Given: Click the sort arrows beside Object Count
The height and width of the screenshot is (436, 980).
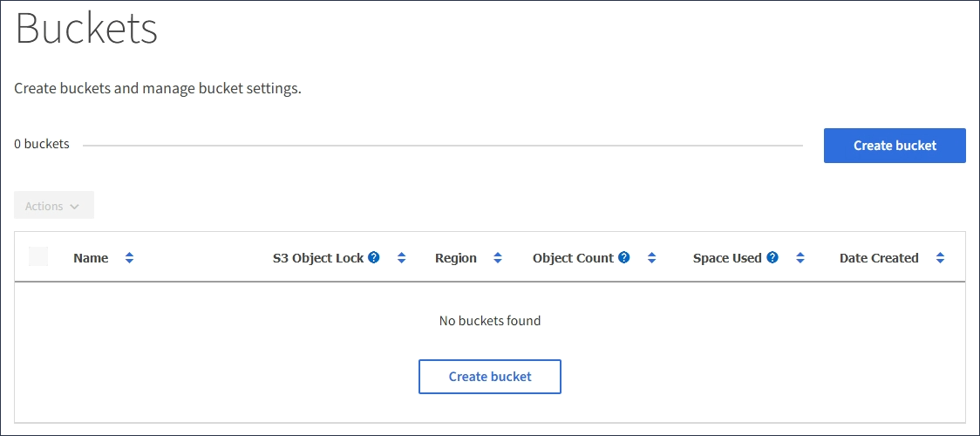Looking at the screenshot, I should point(651,258).
